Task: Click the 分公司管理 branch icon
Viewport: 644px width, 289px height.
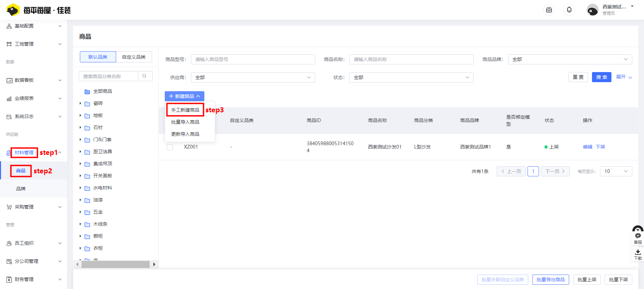Action: 9,262
